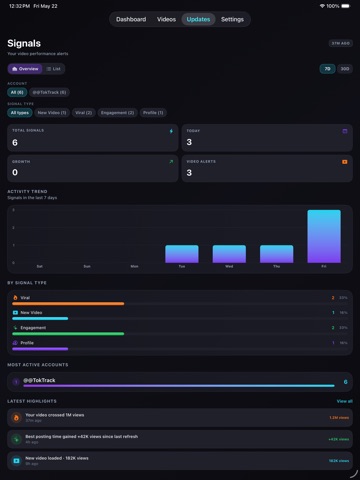Select the Tue bar in activity chart
This screenshot has height=480, width=360.
tap(182, 254)
